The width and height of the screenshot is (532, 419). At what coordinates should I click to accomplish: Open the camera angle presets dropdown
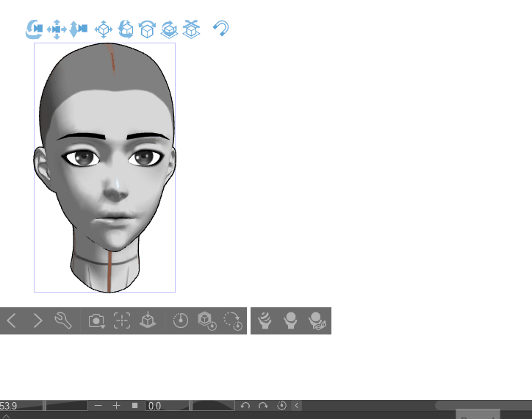pyautogui.click(x=97, y=321)
